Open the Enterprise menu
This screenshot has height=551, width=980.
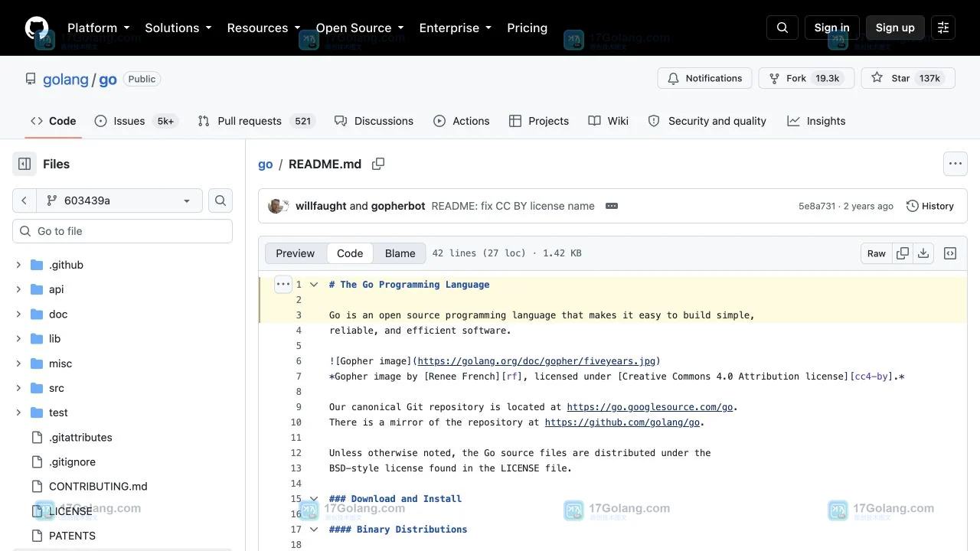coord(455,28)
